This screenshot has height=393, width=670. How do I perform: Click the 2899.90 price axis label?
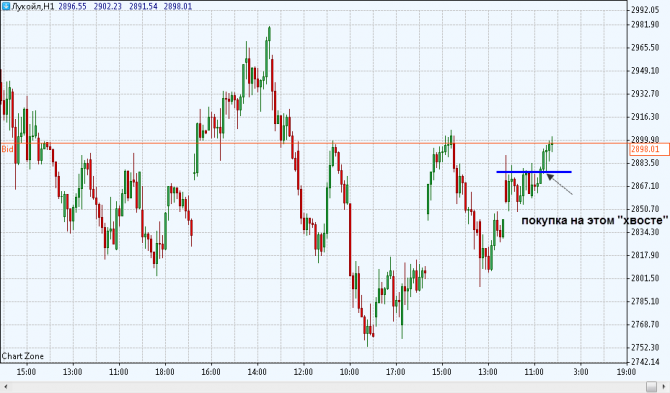[x=645, y=139]
